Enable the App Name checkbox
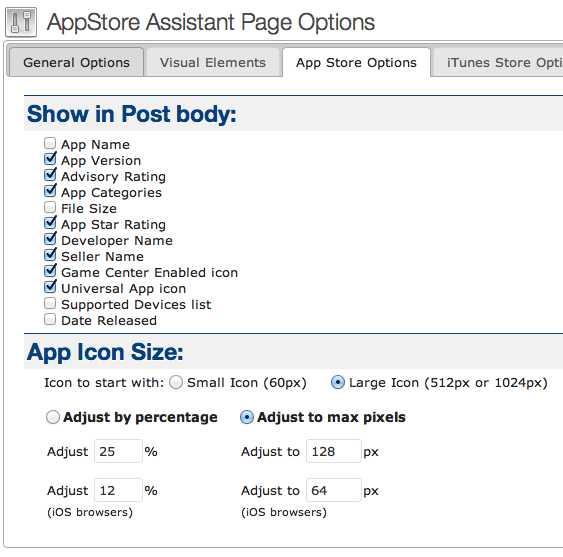 50,143
